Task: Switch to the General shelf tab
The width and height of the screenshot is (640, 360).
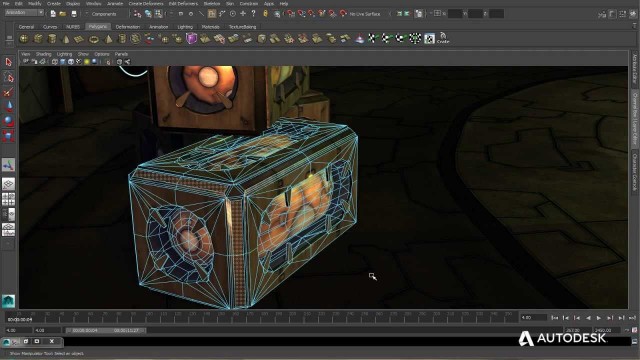Action: (26, 27)
